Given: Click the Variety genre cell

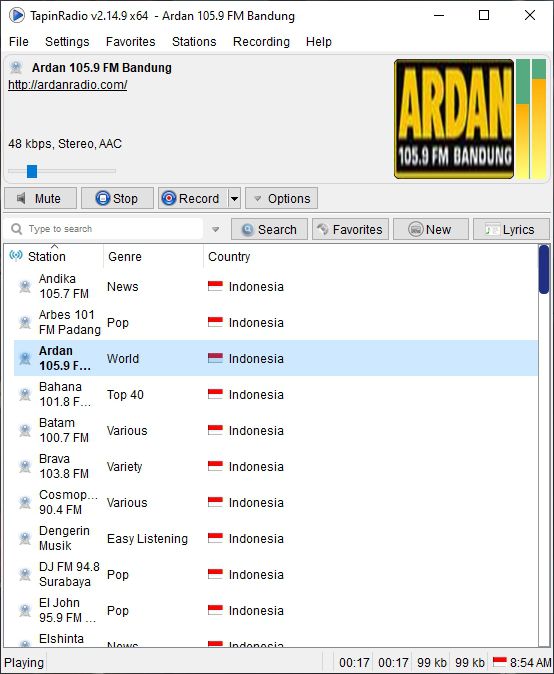Looking at the screenshot, I should pos(124,467).
